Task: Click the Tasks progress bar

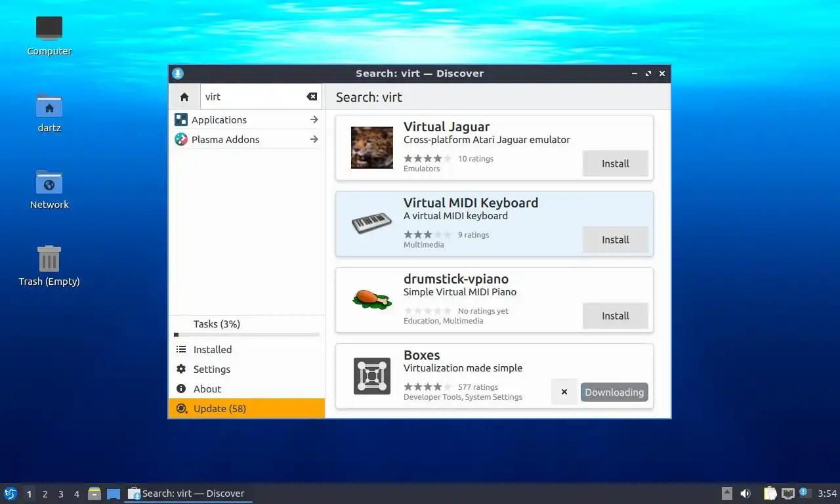Action: point(247,335)
